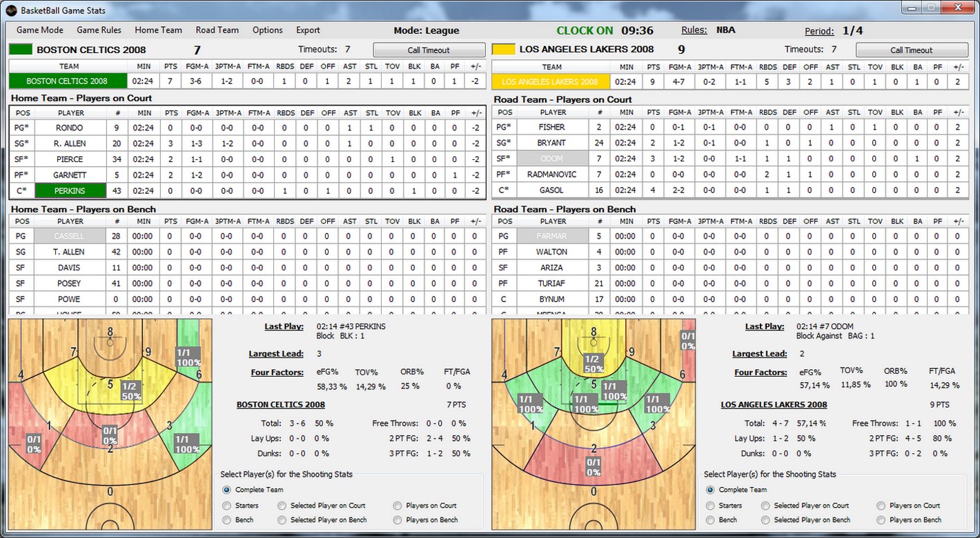This screenshot has height=538, width=980.
Task: Select player RADMANOVIC on court
Action: [552, 175]
